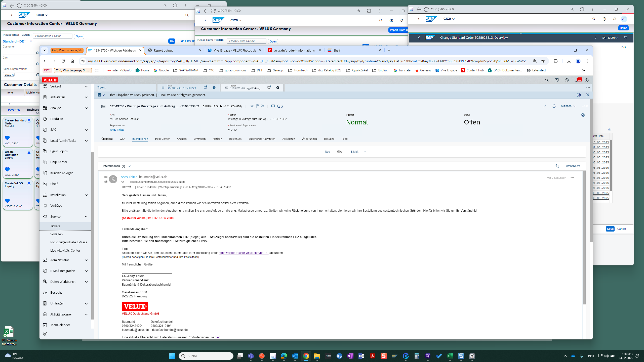Switch to the Übersicht tab

[x=107, y=139]
